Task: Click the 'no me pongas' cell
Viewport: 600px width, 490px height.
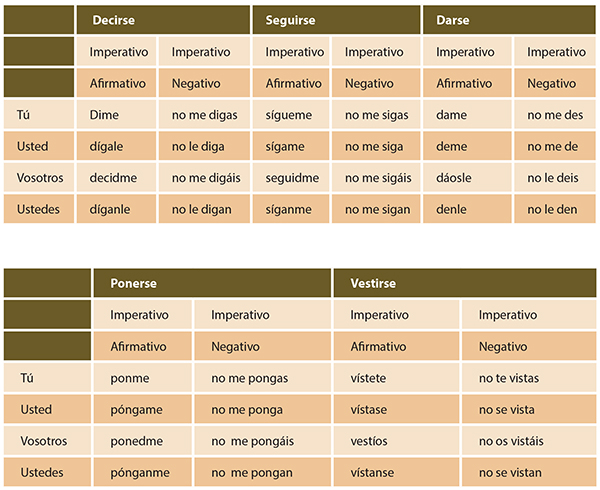Action: coord(264,378)
